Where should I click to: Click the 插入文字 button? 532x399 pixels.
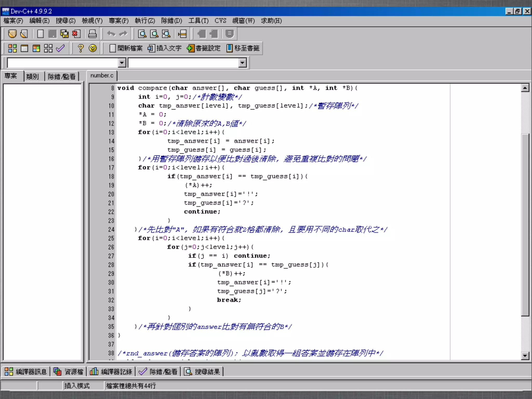click(164, 48)
